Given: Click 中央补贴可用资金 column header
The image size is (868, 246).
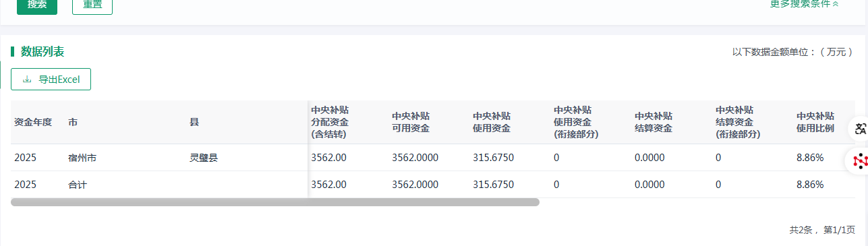Looking at the screenshot, I should point(411,122).
